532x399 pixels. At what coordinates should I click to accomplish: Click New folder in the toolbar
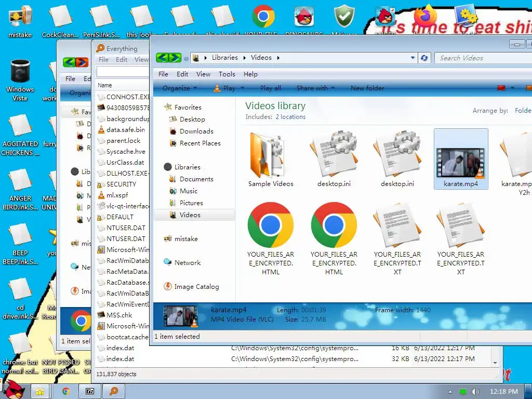pyautogui.click(x=367, y=88)
